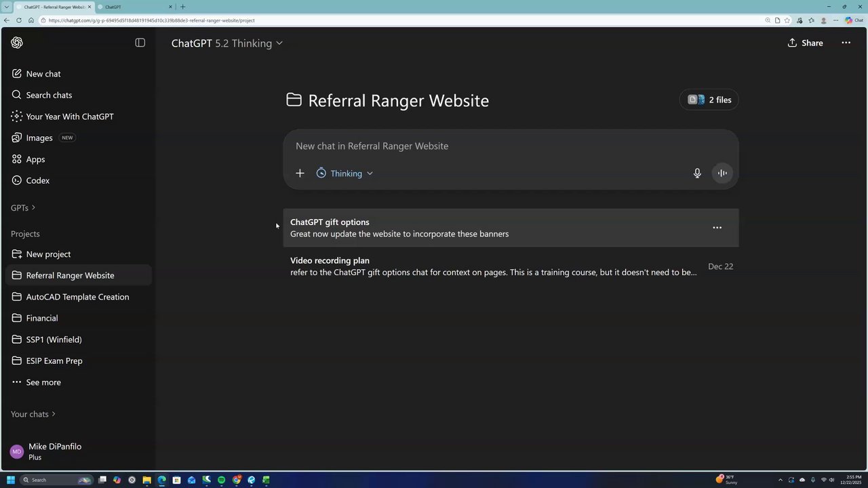Collapse the Projects section header
Screen dimensions: 868x488
[25, 234]
